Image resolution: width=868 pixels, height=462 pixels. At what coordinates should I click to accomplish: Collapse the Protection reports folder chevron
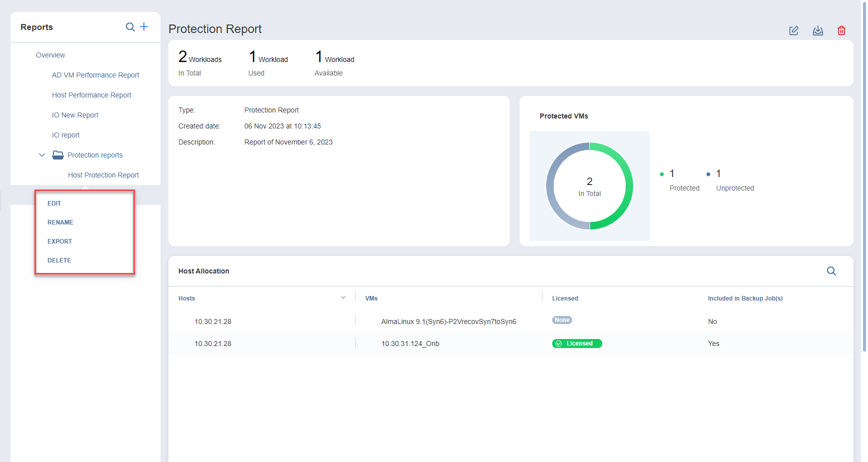(42, 155)
